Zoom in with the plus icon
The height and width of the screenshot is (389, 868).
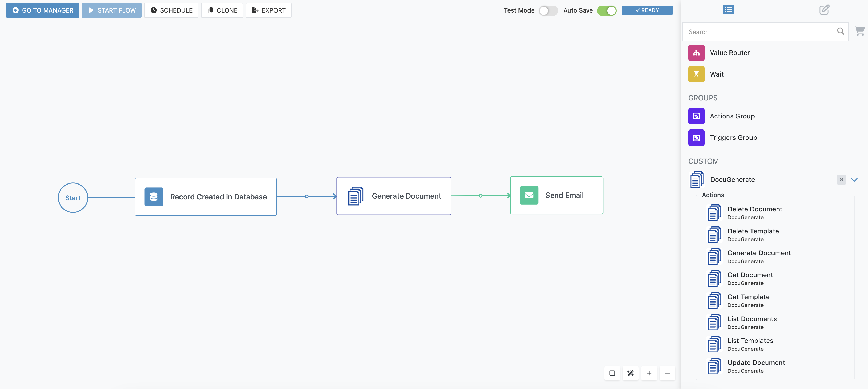coord(649,373)
